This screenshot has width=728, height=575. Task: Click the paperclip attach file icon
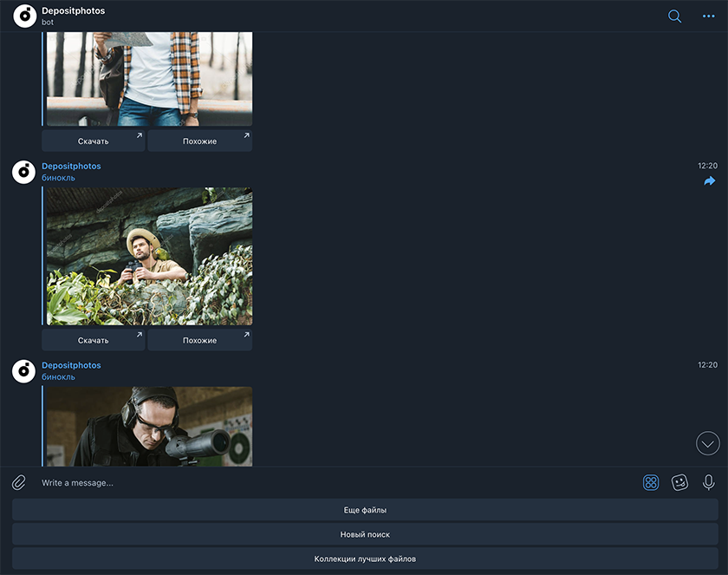pyautogui.click(x=19, y=482)
